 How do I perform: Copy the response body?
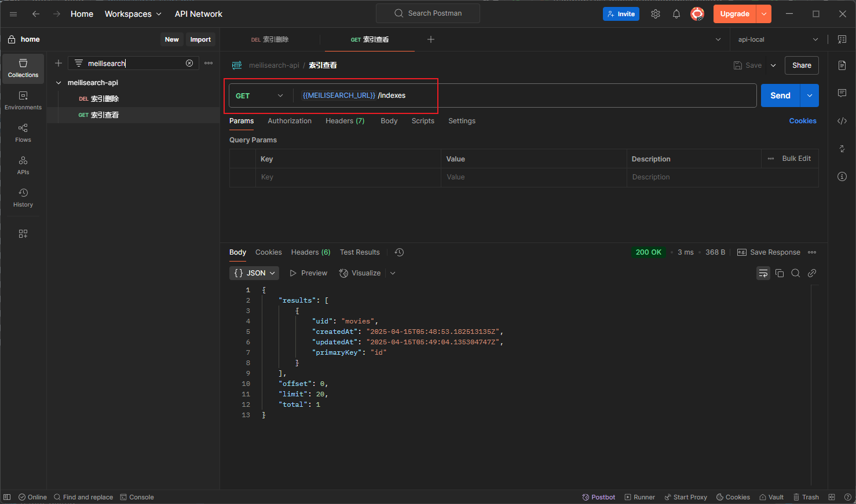779,273
